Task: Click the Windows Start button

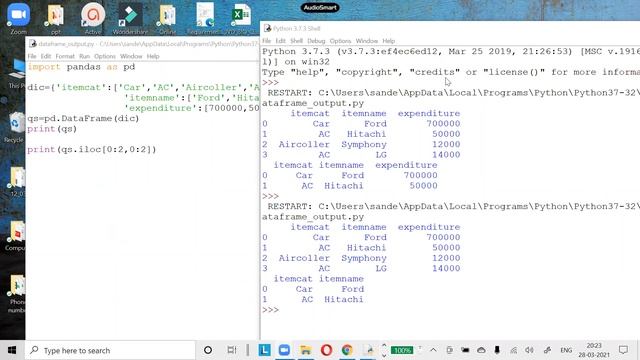Action: click(x=12, y=350)
